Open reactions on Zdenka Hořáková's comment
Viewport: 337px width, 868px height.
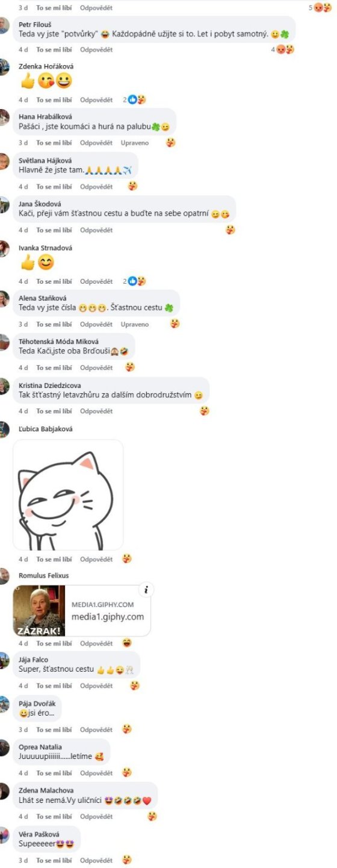[x=137, y=100]
